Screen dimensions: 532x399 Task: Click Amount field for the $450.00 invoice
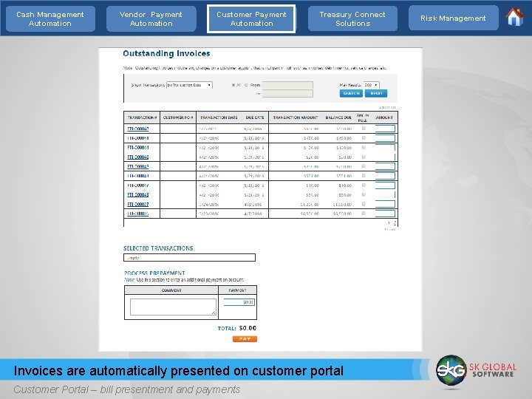pos(385,138)
